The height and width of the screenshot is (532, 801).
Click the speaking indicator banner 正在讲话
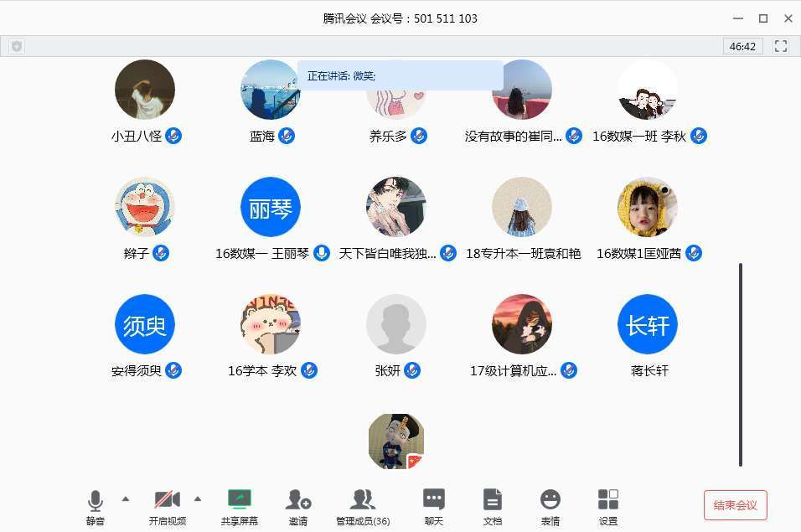[400, 75]
